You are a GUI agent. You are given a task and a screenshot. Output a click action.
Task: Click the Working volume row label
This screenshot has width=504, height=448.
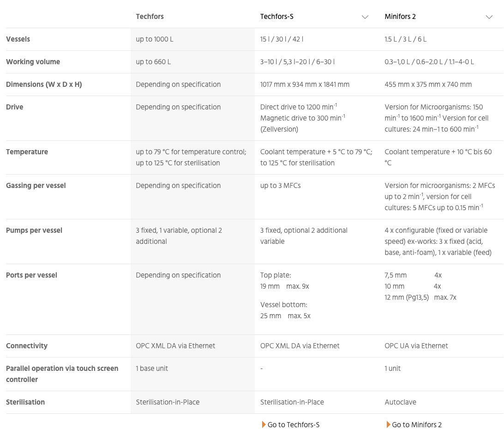coord(33,61)
